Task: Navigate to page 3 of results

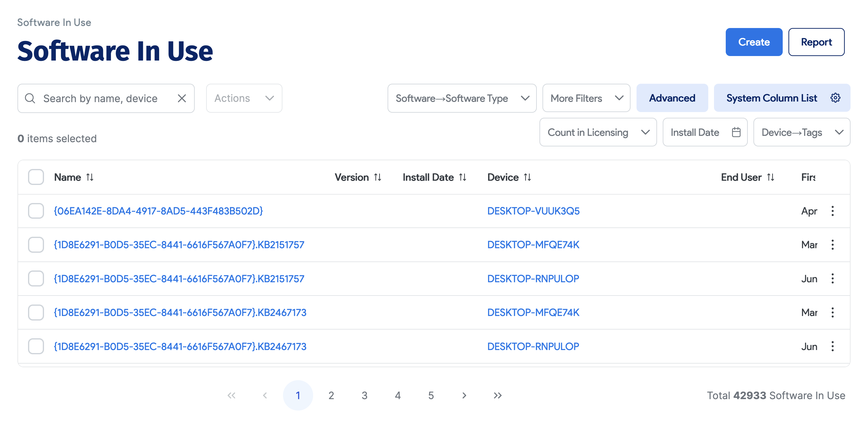Action: [x=364, y=395]
